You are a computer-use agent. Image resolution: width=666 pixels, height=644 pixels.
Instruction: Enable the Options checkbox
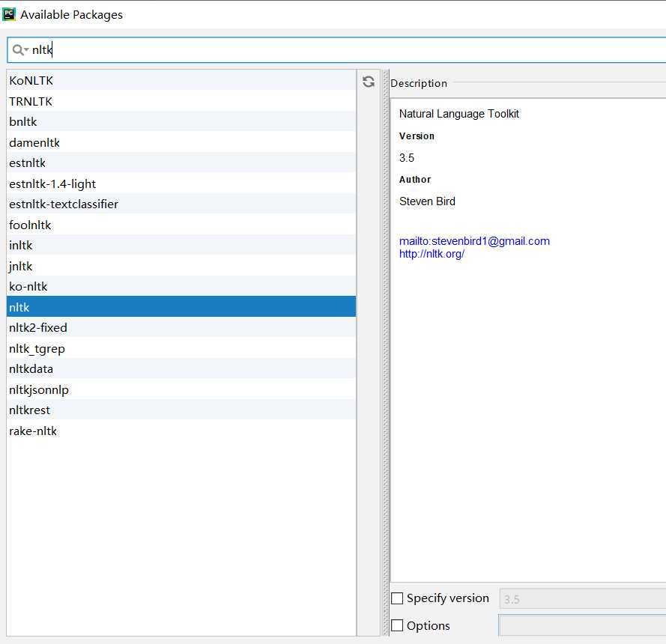click(397, 625)
